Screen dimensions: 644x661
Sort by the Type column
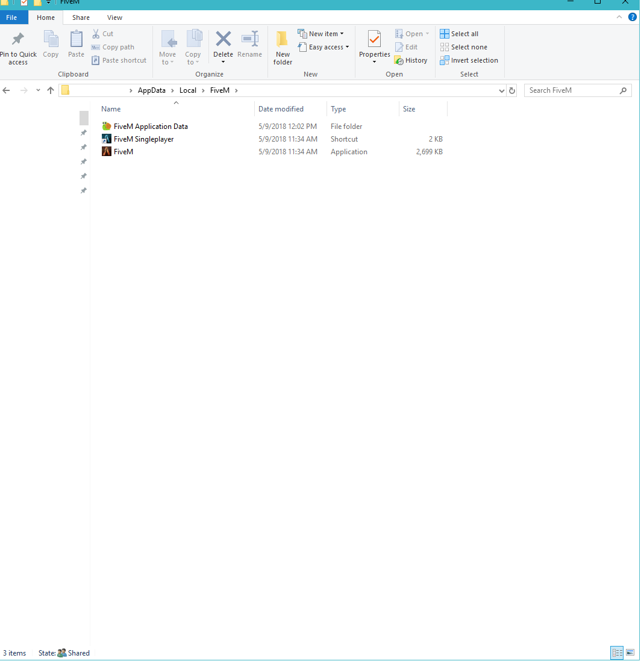(363, 109)
